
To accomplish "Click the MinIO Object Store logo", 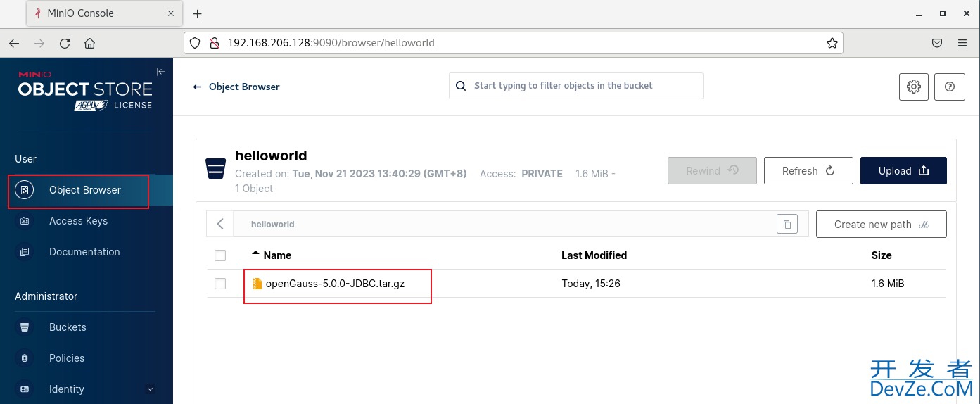I will point(85,90).
